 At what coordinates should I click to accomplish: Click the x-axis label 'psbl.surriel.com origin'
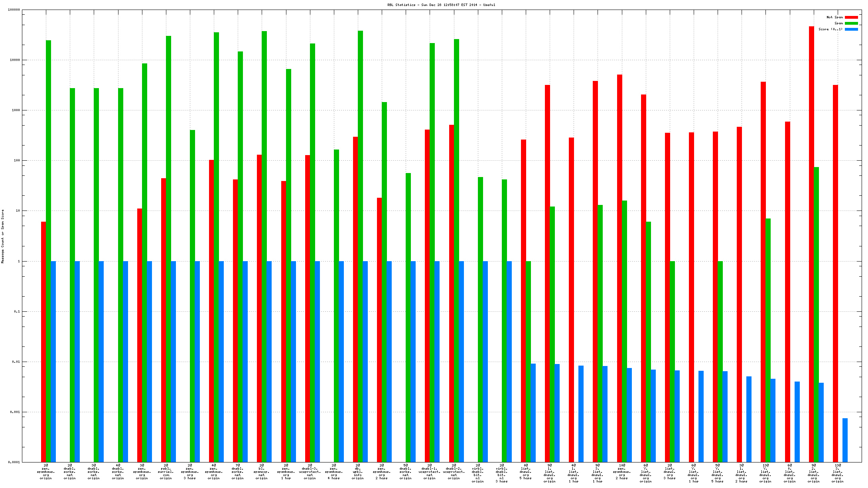[x=166, y=472]
